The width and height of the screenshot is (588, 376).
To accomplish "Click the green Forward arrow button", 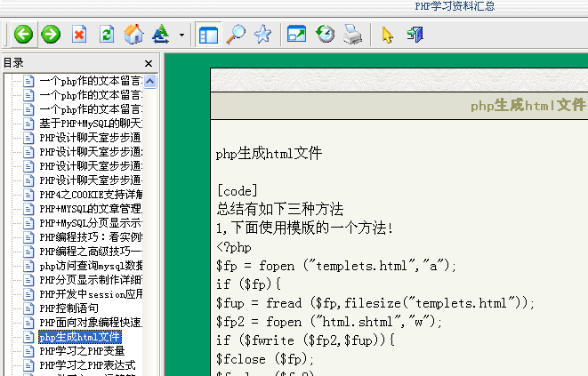I will pos(51,35).
